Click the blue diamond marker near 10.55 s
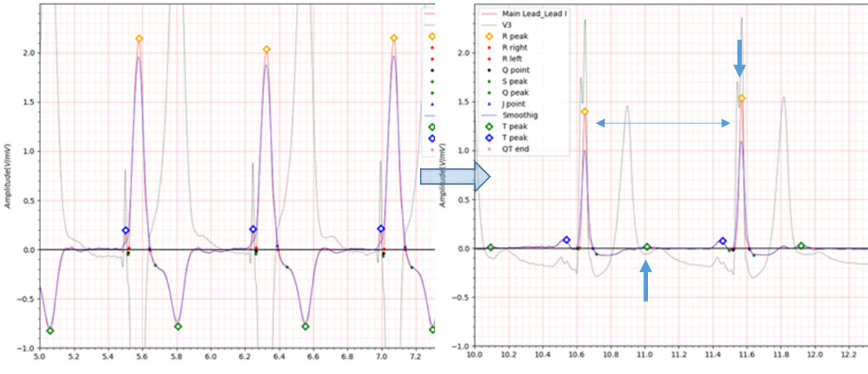868x374 pixels. (x=566, y=240)
